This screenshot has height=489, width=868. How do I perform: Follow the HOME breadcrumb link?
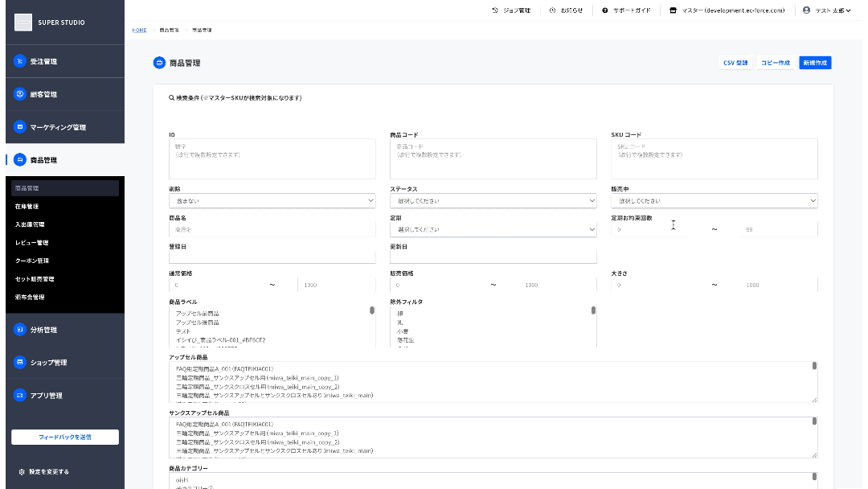[139, 30]
